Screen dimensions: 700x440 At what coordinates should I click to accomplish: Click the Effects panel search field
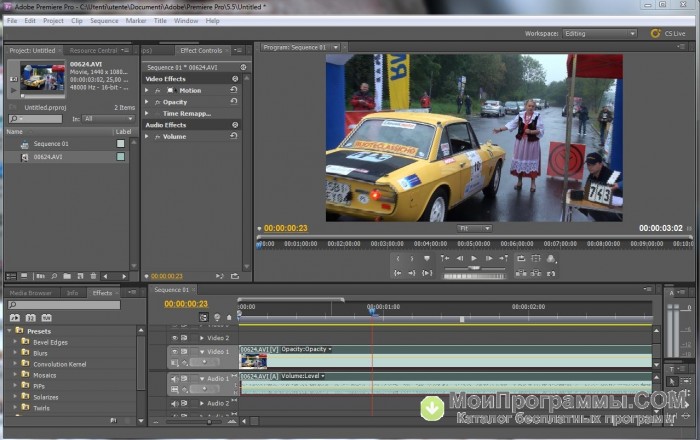coord(64,305)
